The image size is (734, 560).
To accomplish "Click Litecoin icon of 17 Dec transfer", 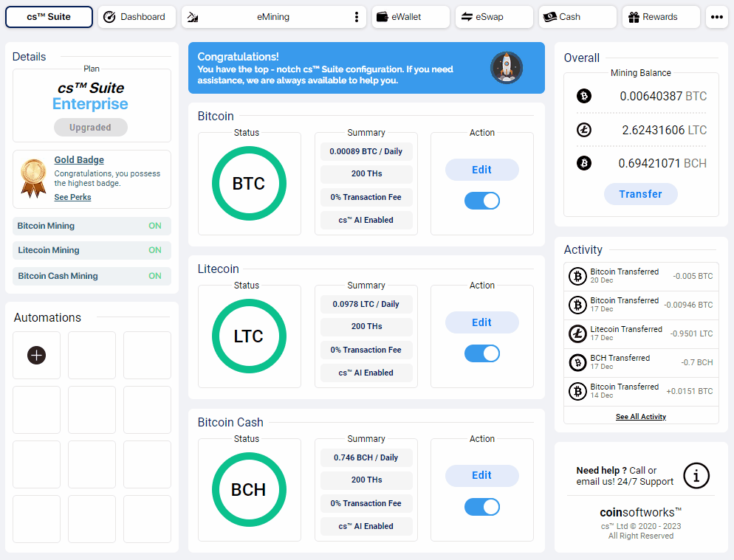I will [577, 333].
